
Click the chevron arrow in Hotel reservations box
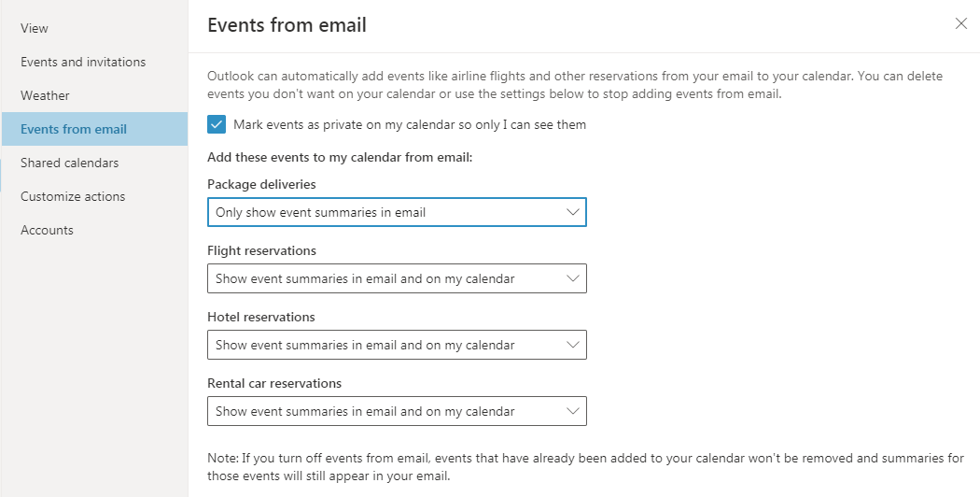(x=573, y=345)
